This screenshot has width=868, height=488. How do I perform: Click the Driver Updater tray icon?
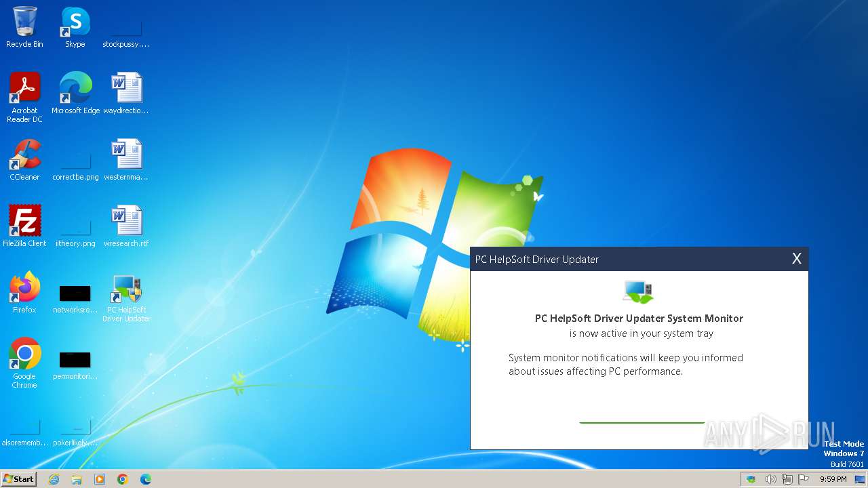pyautogui.click(x=751, y=479)
